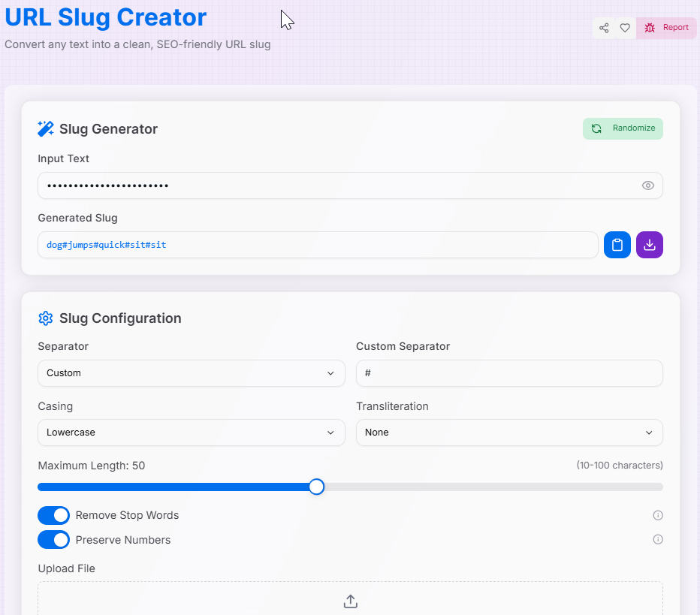The width and height of the screenshot is (700, 615).
Task: Open the Separator dropdown
Action: [191, 372]
